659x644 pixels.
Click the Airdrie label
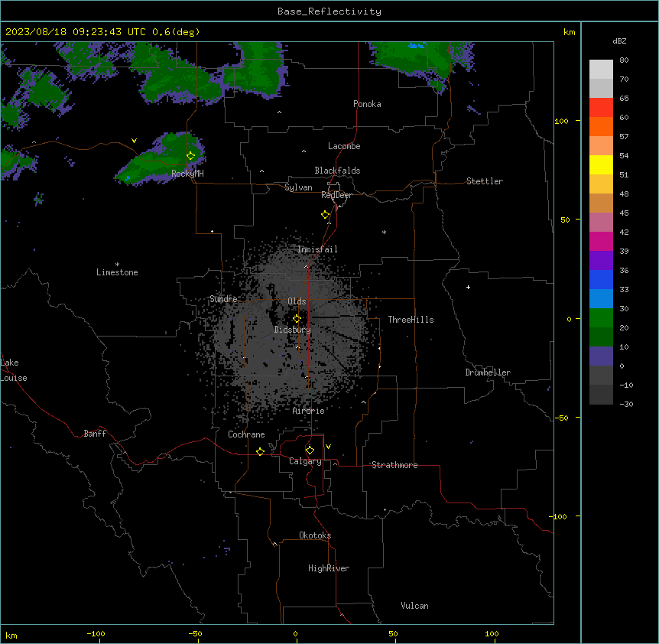308,411
